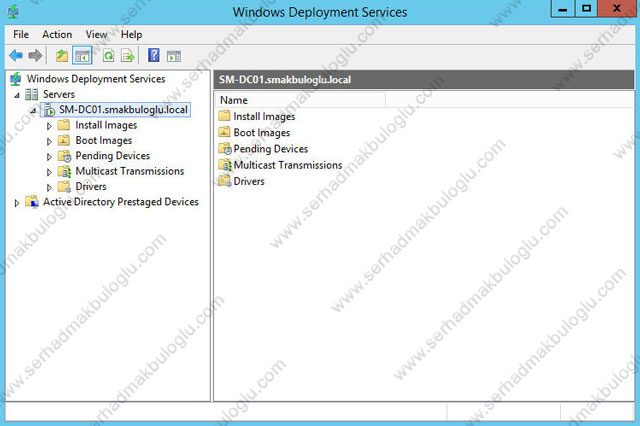Select 'Active Directory Prestaged Devices' tree label
Viewport: 640px width, 426px height.
coord(121,202)
